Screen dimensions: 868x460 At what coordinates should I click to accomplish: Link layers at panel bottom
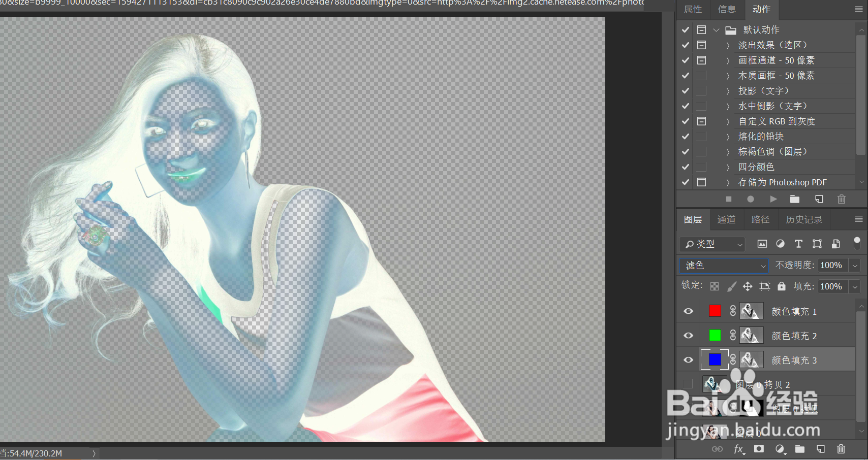tap(717, 449)
